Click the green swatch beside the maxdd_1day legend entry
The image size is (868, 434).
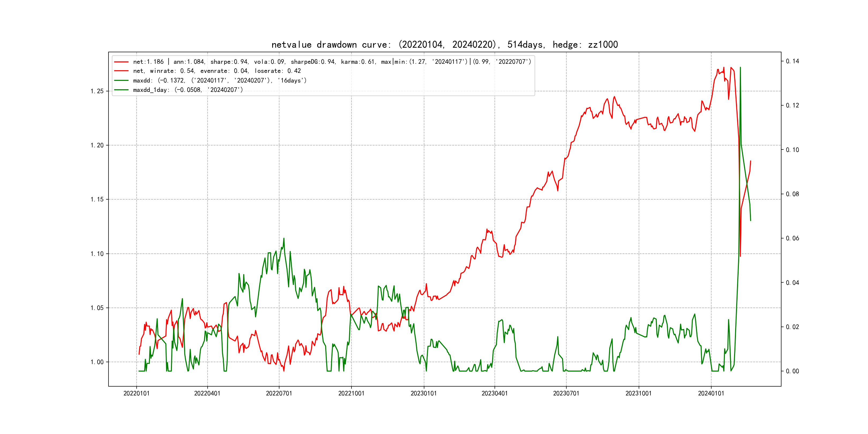(121, 90)
